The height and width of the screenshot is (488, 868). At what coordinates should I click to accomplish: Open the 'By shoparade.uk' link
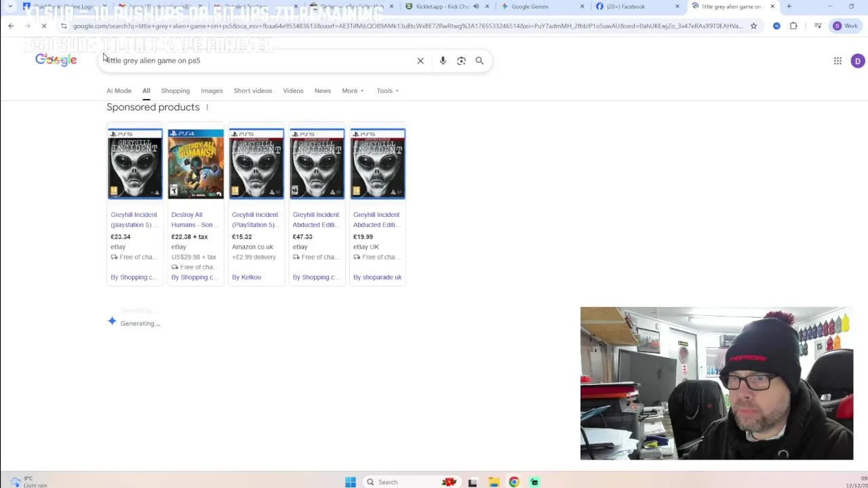click(378, 277)
